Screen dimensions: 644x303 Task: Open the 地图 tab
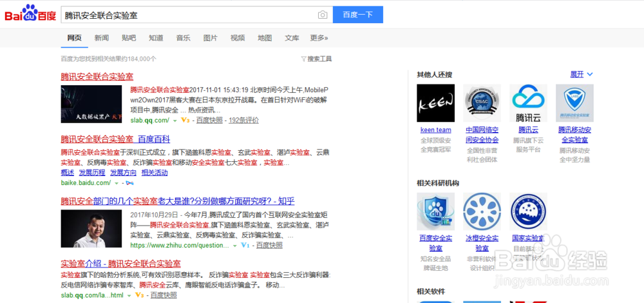[265, 38]
